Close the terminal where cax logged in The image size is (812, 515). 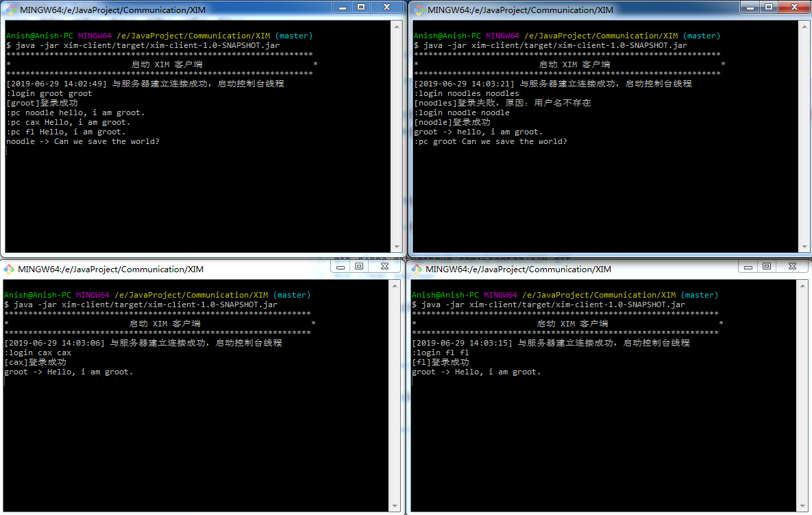[x=384, y=266]
